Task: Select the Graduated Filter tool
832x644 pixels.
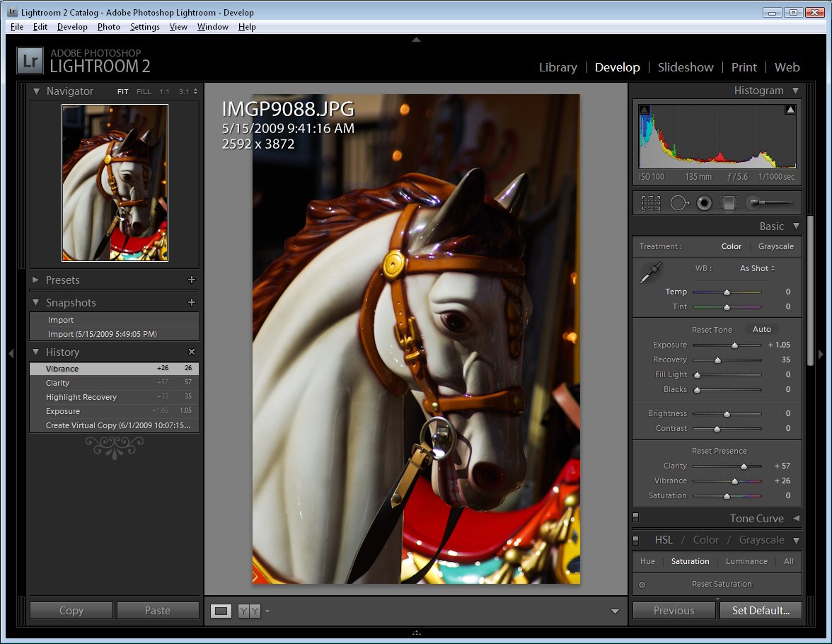Action: click(x=729, y=203)
